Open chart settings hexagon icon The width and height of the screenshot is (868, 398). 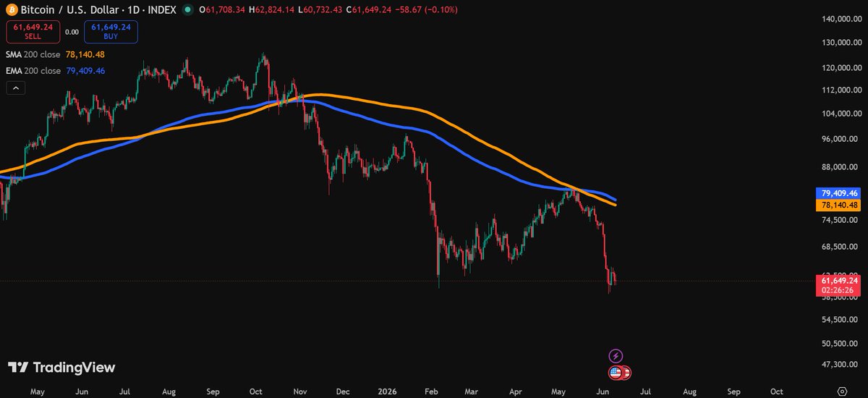842,391
